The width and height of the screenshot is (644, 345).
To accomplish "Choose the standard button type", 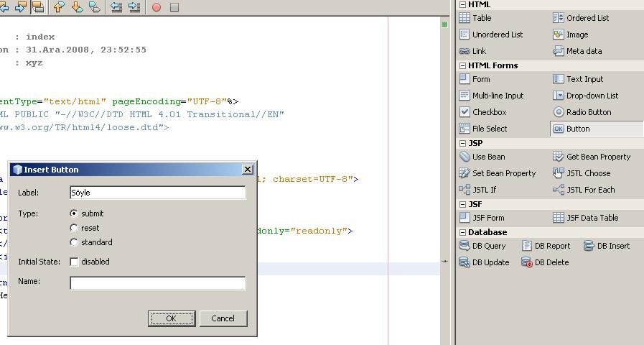I will (x=74, y=242).
